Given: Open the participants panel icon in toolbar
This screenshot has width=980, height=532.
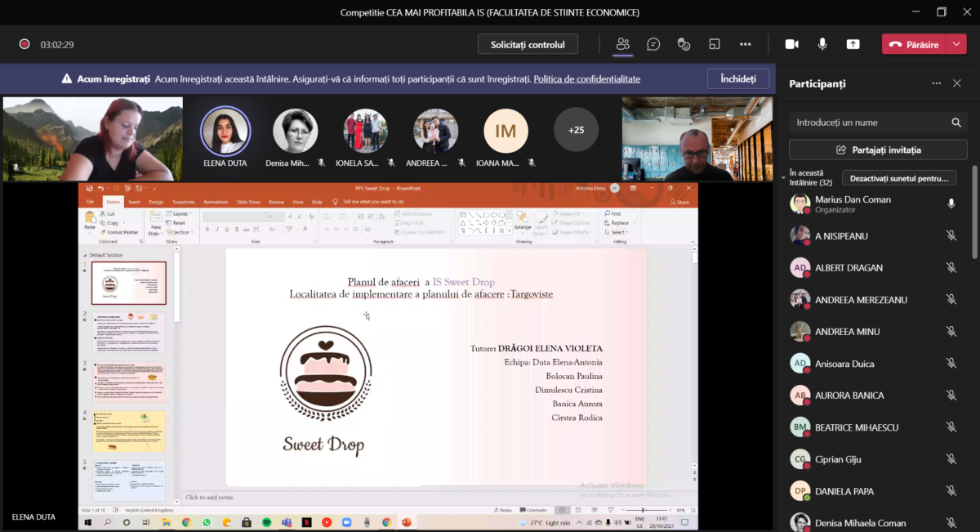Looking at the screenshot, I should pos(623,44).
